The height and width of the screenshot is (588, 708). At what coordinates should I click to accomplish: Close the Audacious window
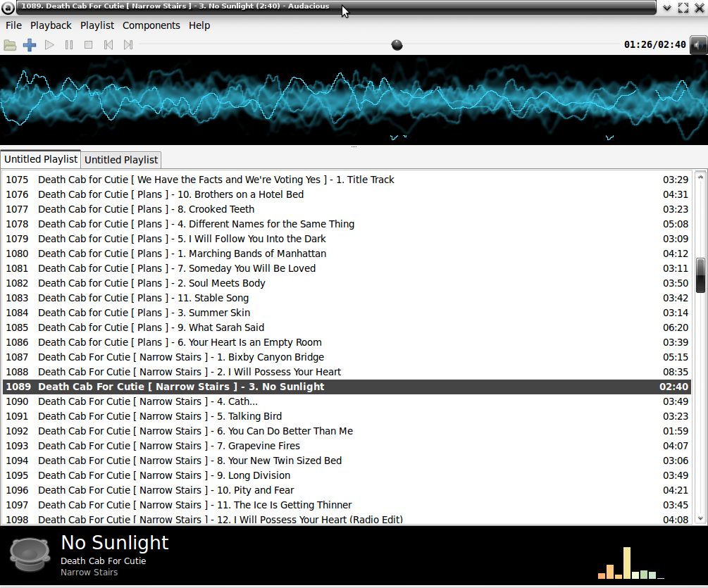(x=699, y=8)
